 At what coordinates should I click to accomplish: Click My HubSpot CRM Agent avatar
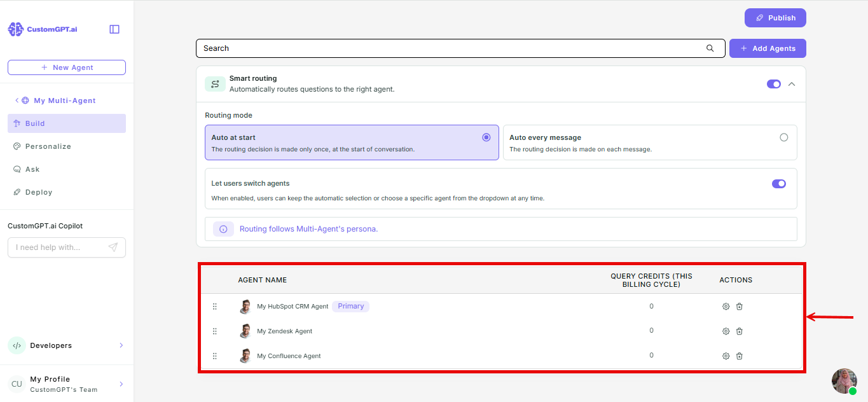click(x=245, y=307)
